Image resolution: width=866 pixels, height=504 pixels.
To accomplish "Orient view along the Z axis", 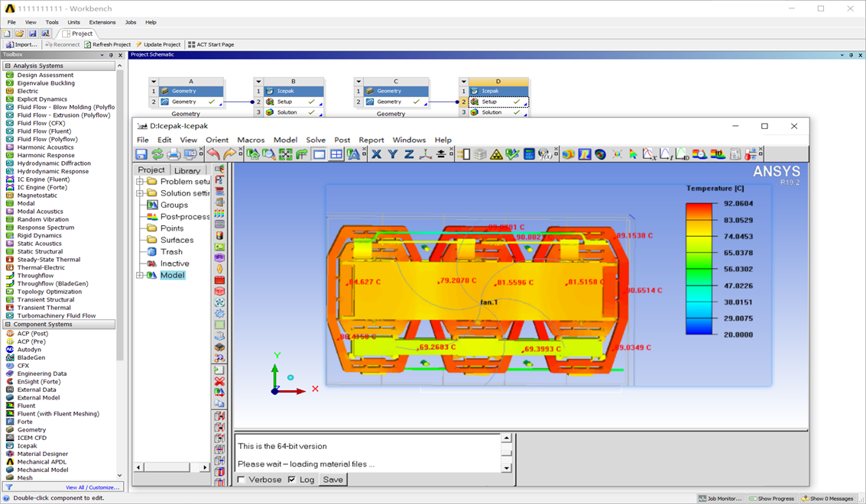I will (x=409, y=154).
